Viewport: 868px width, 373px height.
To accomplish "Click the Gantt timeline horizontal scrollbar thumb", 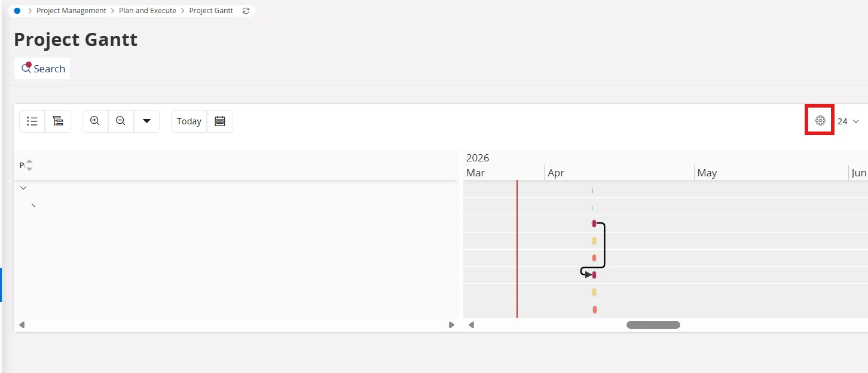I will pyautogui.click(x=653, y=325).
